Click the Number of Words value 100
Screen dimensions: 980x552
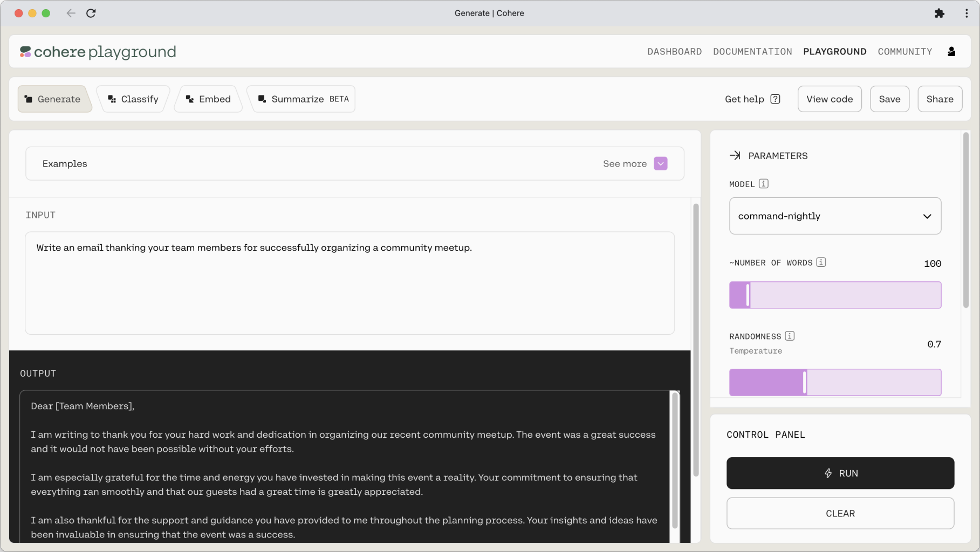pos(933,264)
